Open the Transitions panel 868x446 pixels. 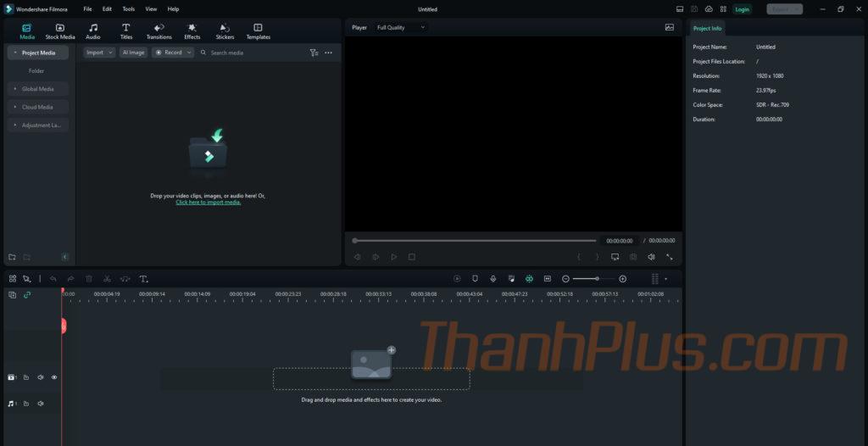[x=159, y=31]
